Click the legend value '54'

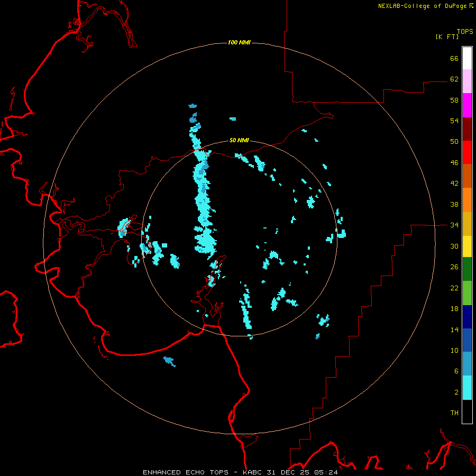[454, 121]
